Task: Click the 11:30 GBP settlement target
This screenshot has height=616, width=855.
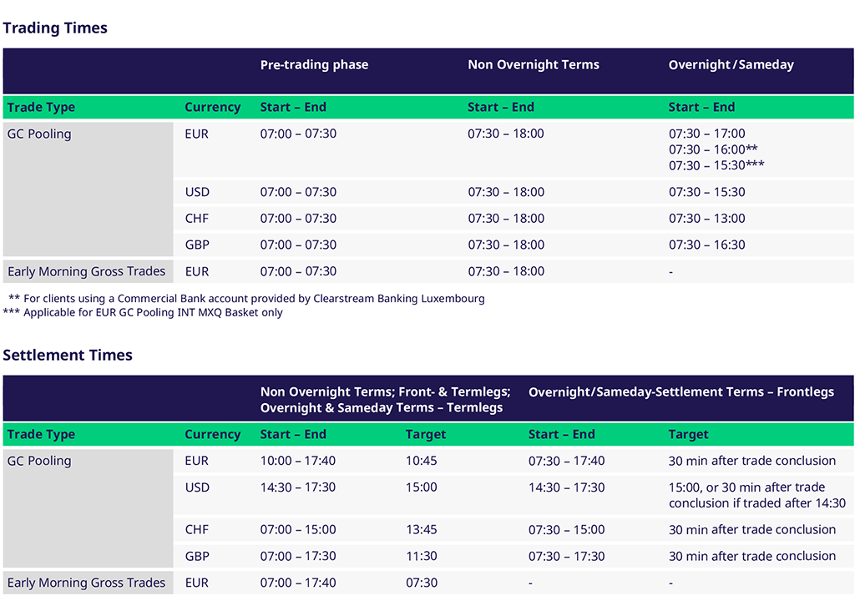Action: click(421, 557)
